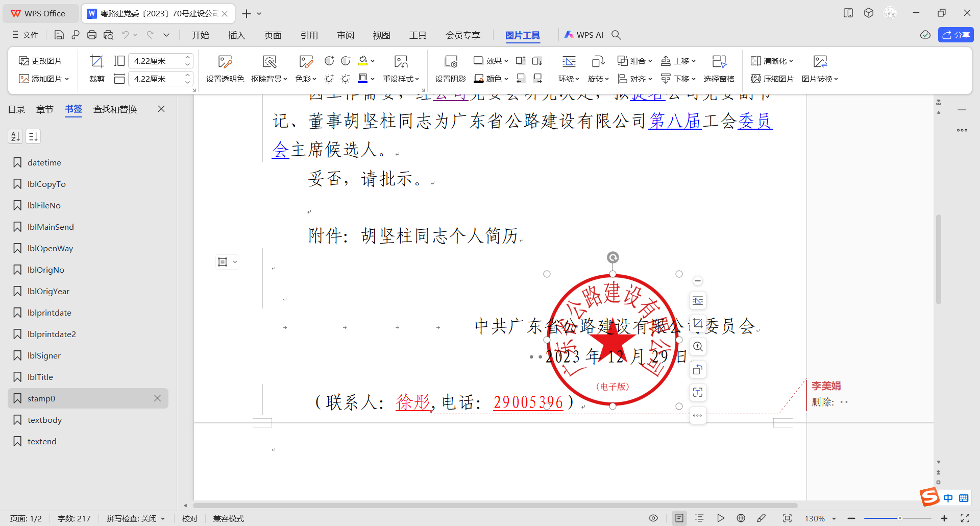Click the Remove Background (抠除背景) icon

point(269,62)
